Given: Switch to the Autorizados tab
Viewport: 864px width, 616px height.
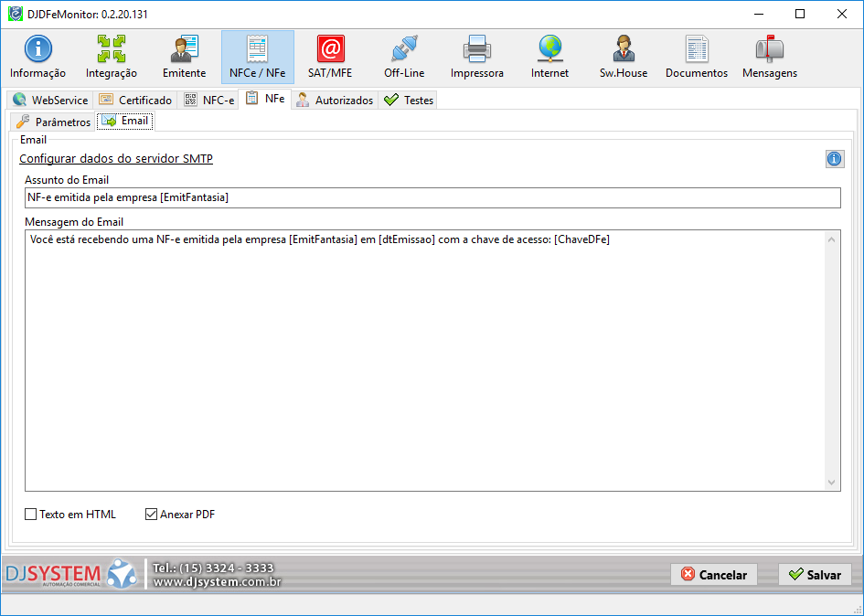Looking at the screenshot, I should (335, 100).
